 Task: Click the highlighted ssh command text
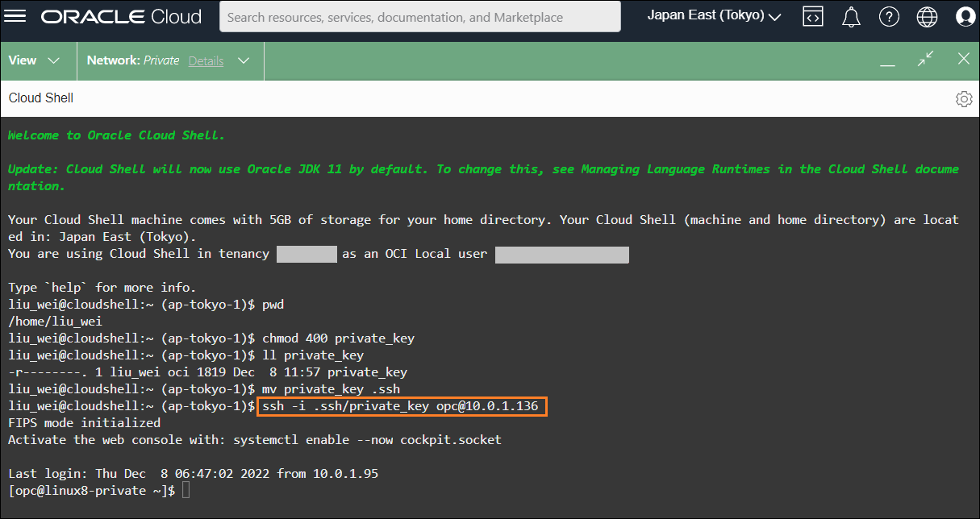(x=401, y=406)
